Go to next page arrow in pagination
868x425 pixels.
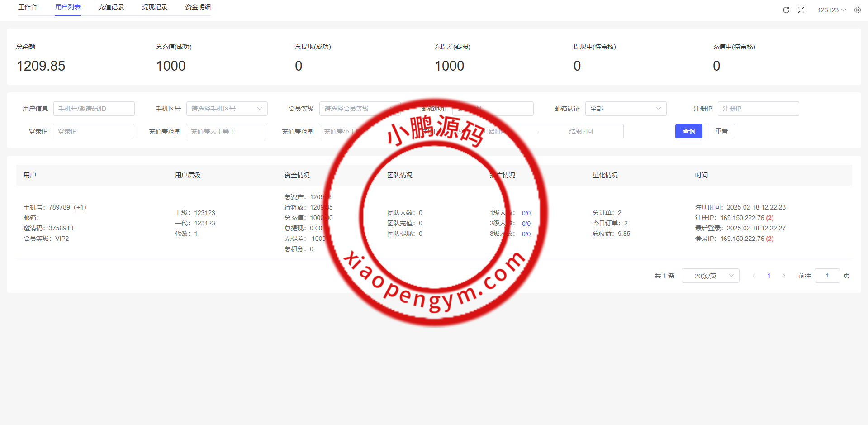(784, 276)
